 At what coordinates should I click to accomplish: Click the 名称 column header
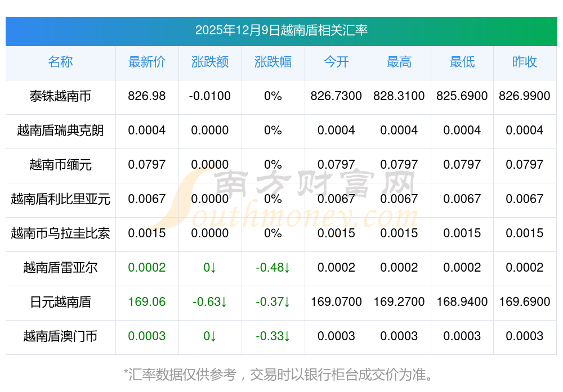(x=60, y=62)
